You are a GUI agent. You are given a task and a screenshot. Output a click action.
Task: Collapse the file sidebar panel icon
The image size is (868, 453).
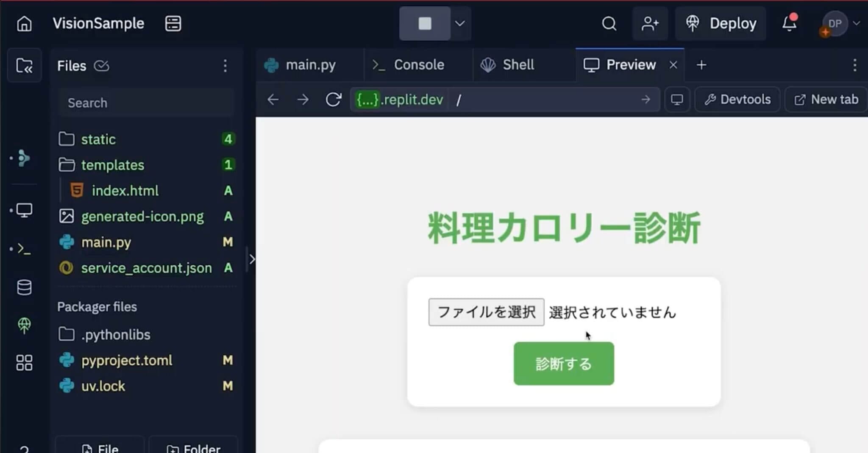pyautogui.click(x=24, y=66)
